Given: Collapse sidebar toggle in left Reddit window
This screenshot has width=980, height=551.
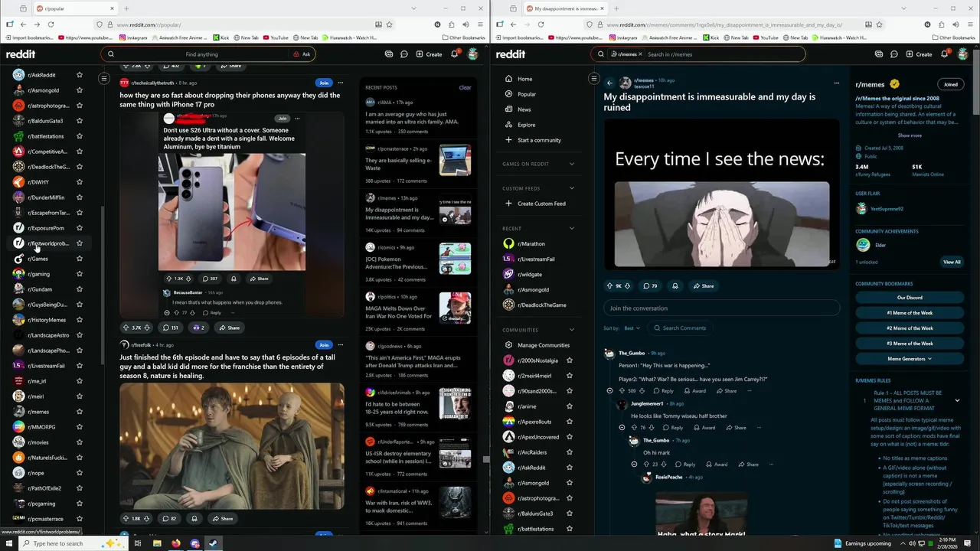Looking at the screenshot, I should [x=104, y=78].
